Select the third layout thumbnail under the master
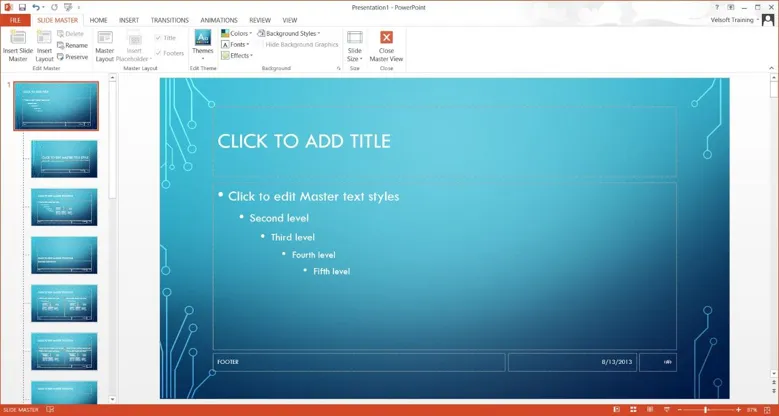The height and width of the screenshot is (416, 779). coord(64,255)
